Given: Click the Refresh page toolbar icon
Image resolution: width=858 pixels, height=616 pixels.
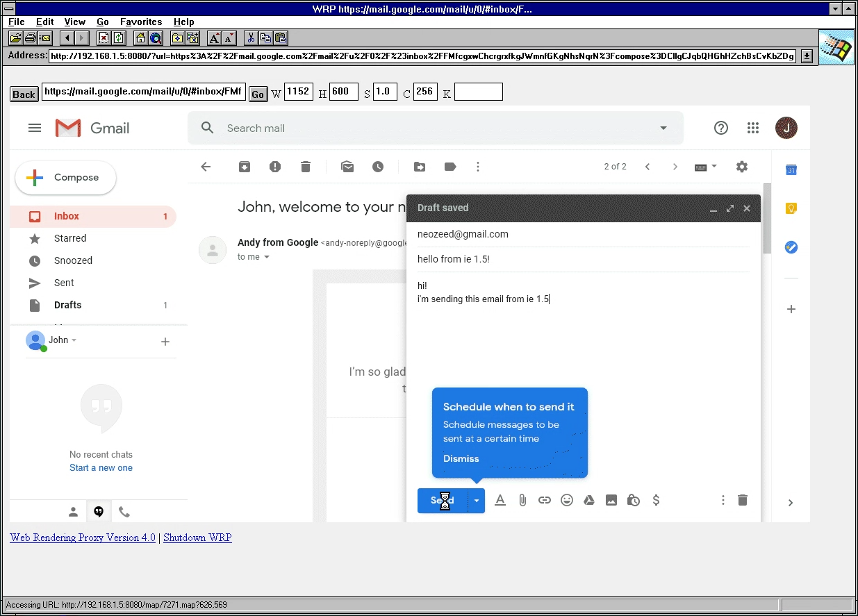Looking at the screenshot, I should point(119,38).
